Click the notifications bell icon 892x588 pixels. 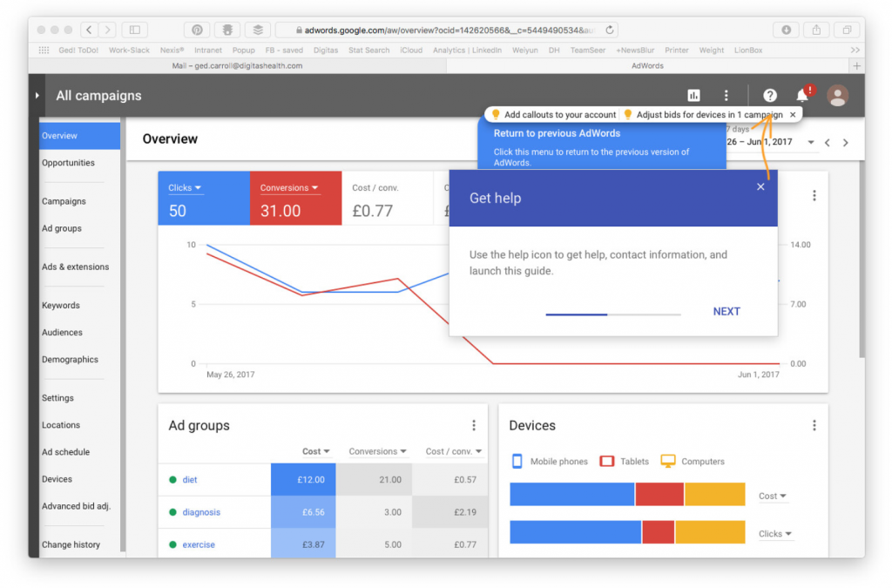pyautogui.click(x=802, y=95)
